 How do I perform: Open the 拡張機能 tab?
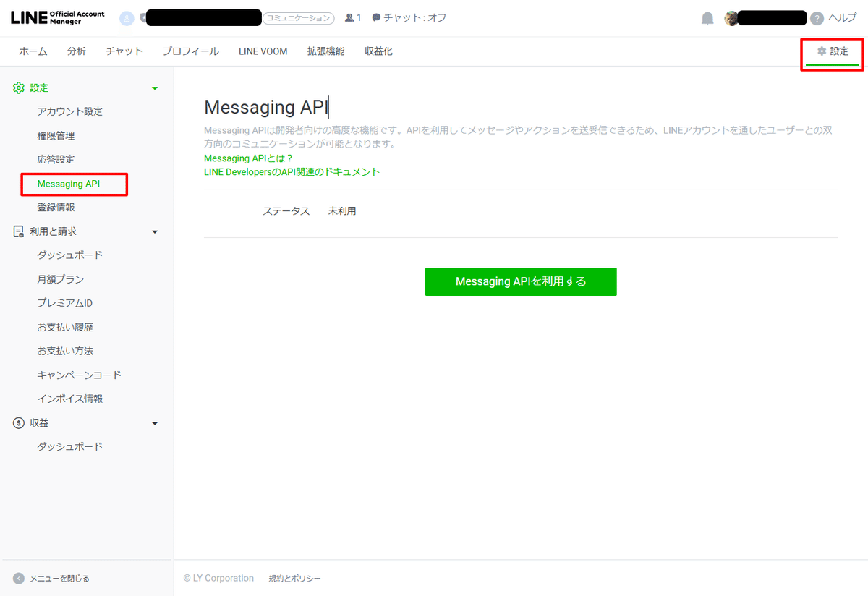click(325, 51)
